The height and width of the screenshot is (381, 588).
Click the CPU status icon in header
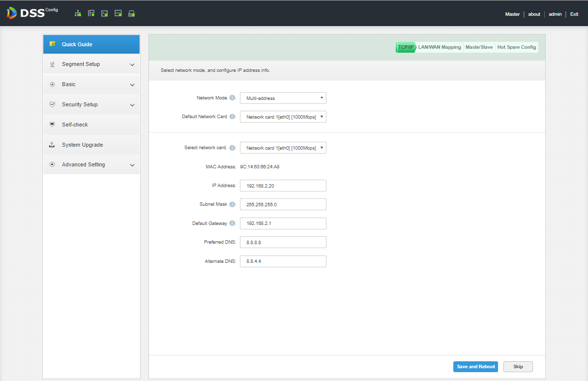(x=118, y=14)
